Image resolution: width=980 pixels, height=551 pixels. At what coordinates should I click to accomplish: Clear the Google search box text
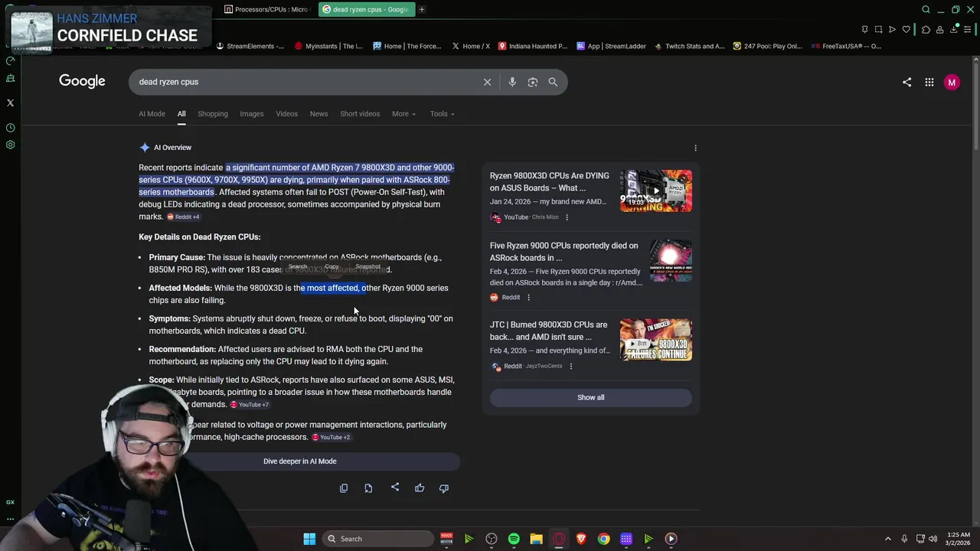[487, 82]
